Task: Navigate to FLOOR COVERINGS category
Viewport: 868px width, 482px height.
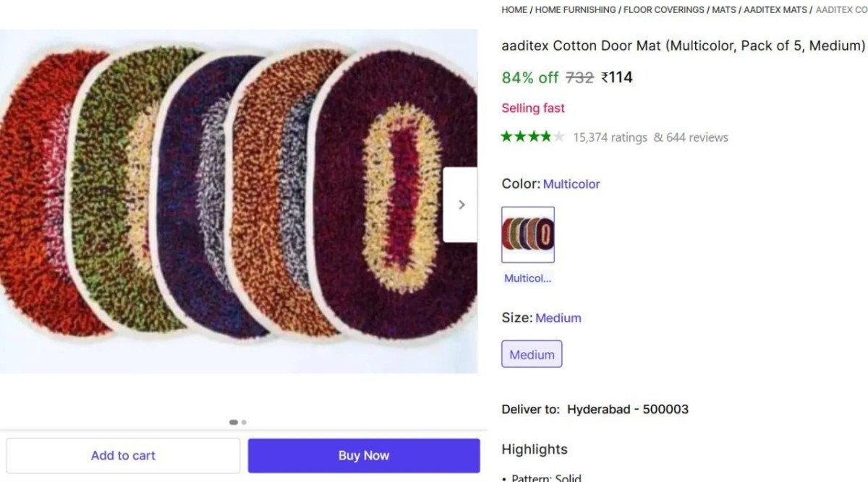Action: pyautogui.click(x=663, y=9)
